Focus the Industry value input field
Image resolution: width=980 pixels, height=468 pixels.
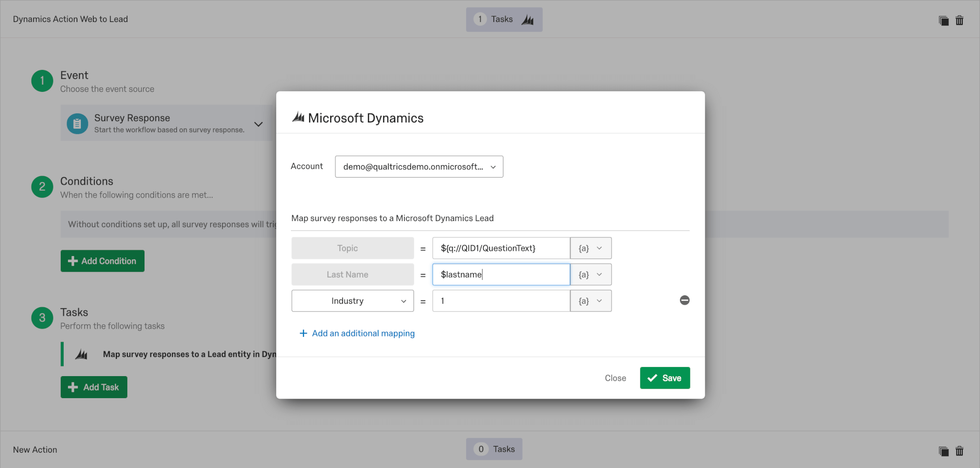[501, 301]
